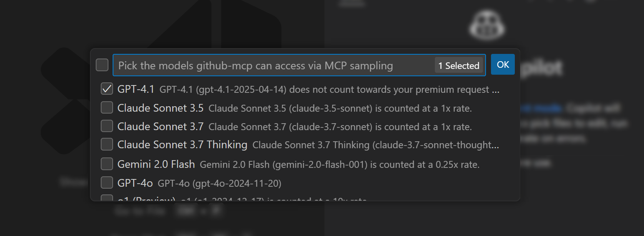The height and width of the screenshot is (236, 644).
Task: Check the Claude Sonnet 3.7 checkbox
Action: [x=107, y=126]
